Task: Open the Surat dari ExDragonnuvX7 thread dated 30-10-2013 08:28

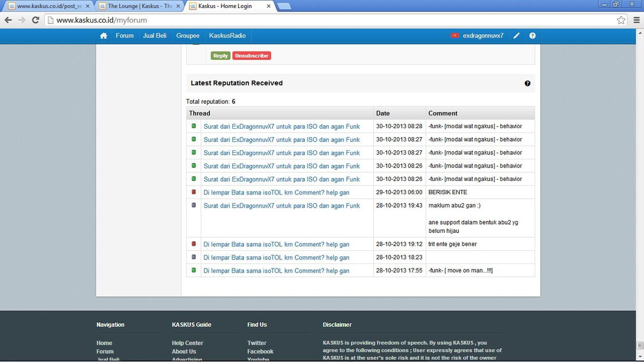Action: 282,126
